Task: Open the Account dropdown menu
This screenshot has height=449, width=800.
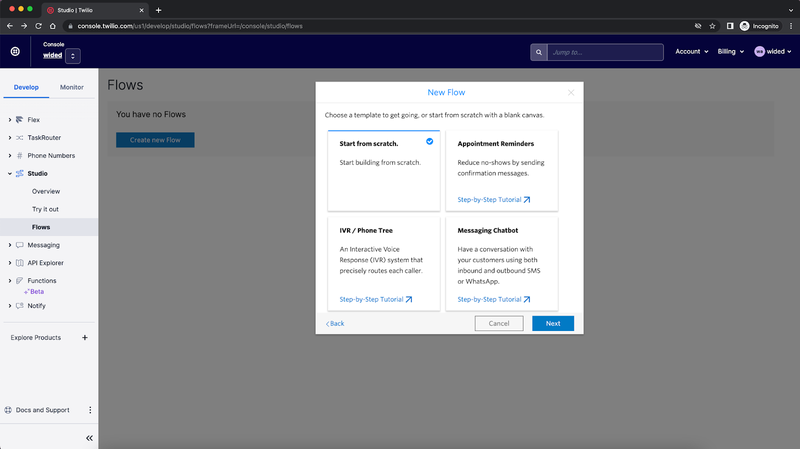Action: [691, 51]
